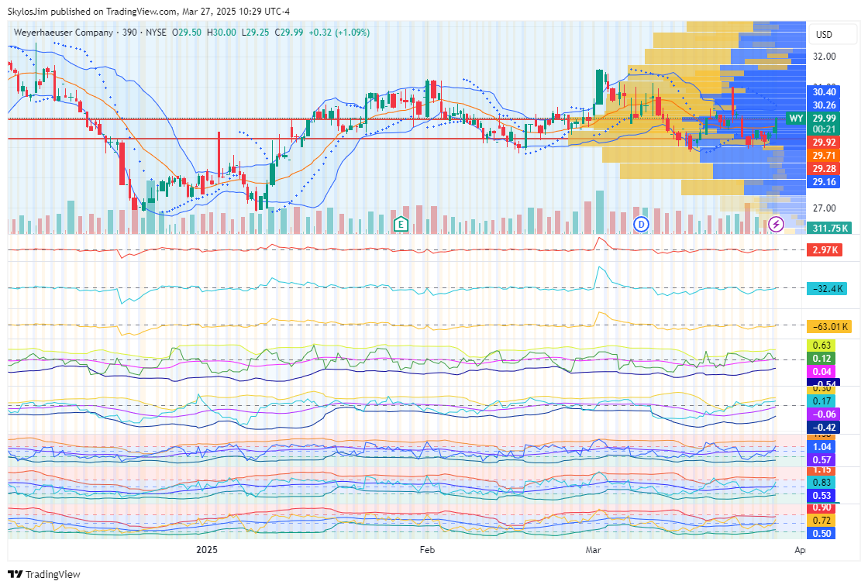Select the 30.26 blue price label
Screen dimensions: 868x588
click(x=824, y=105)
